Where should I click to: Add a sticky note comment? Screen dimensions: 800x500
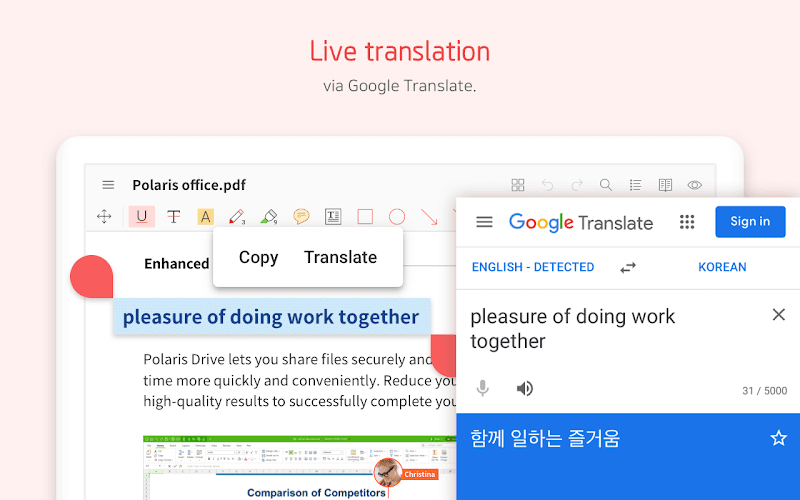coord(301,216)
